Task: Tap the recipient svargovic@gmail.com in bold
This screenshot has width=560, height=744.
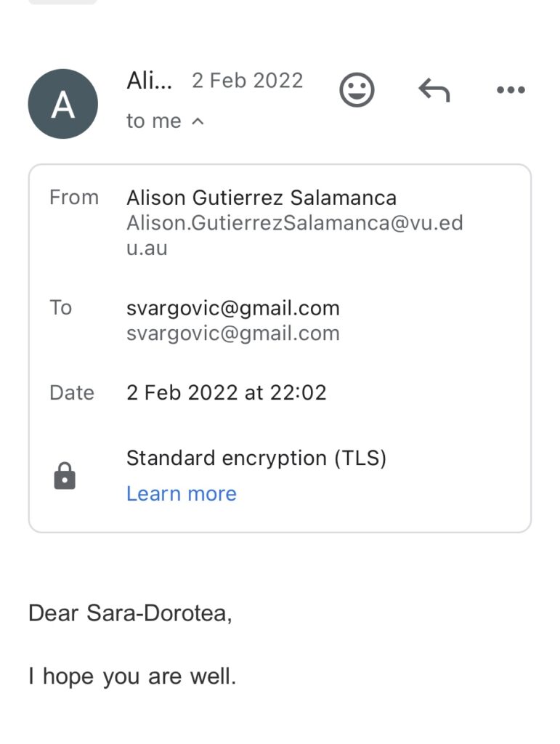Action: pyautogui.click(x=233, y=308)
